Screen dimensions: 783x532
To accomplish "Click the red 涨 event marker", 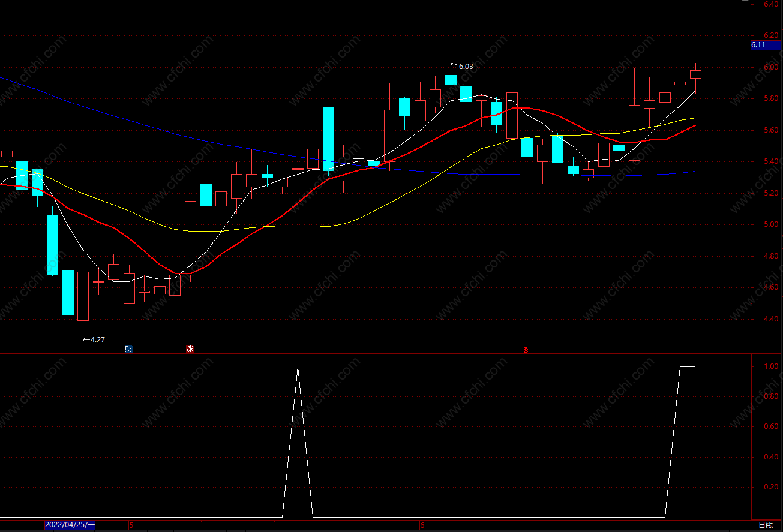I will pos(190,349).
